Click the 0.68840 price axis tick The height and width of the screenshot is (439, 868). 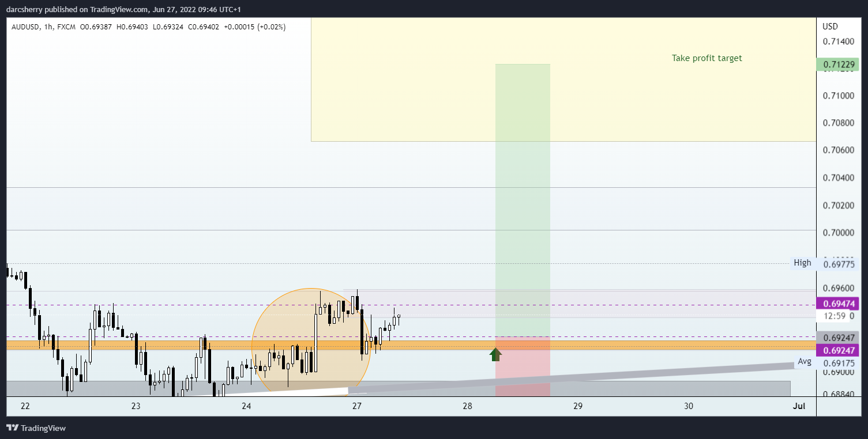pos(839,393)
